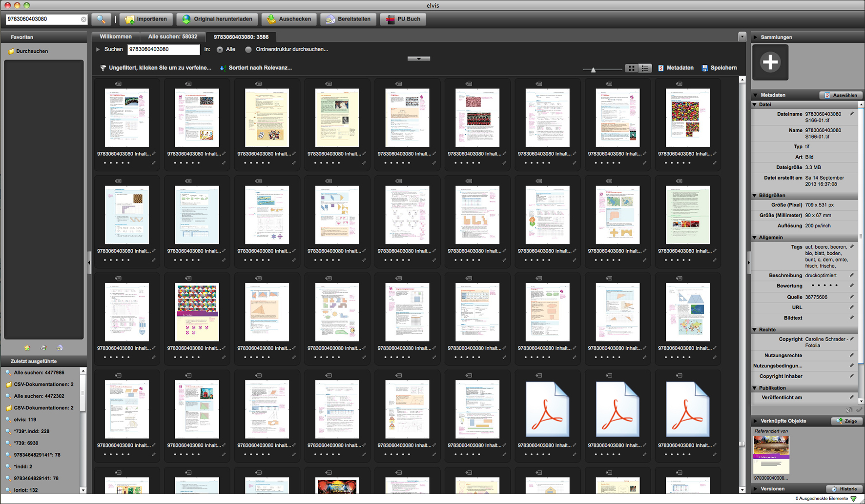Open the Willkommen tab
Viewport: 865px width, 504px height.
point(116,37)
